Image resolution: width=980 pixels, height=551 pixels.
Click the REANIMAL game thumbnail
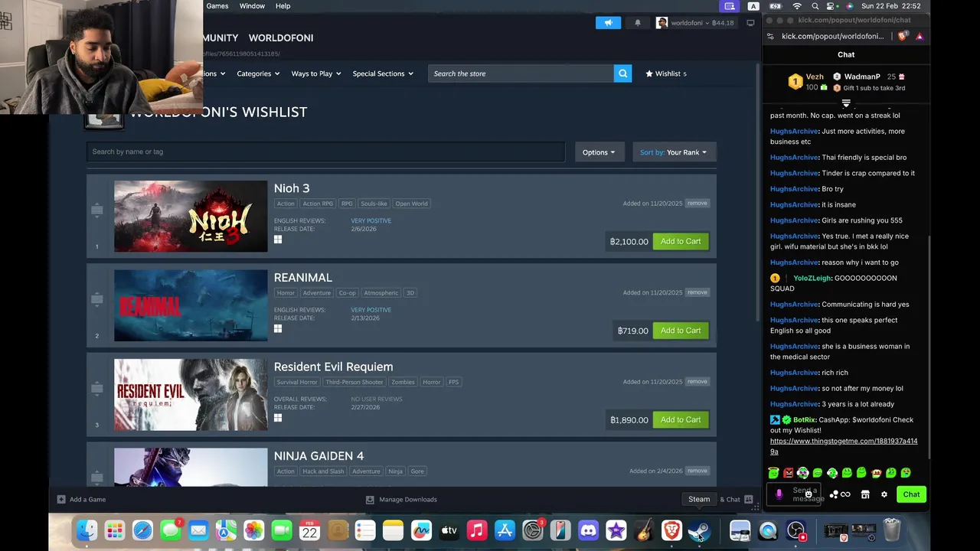pyautogui.click(x=191, y=305)
